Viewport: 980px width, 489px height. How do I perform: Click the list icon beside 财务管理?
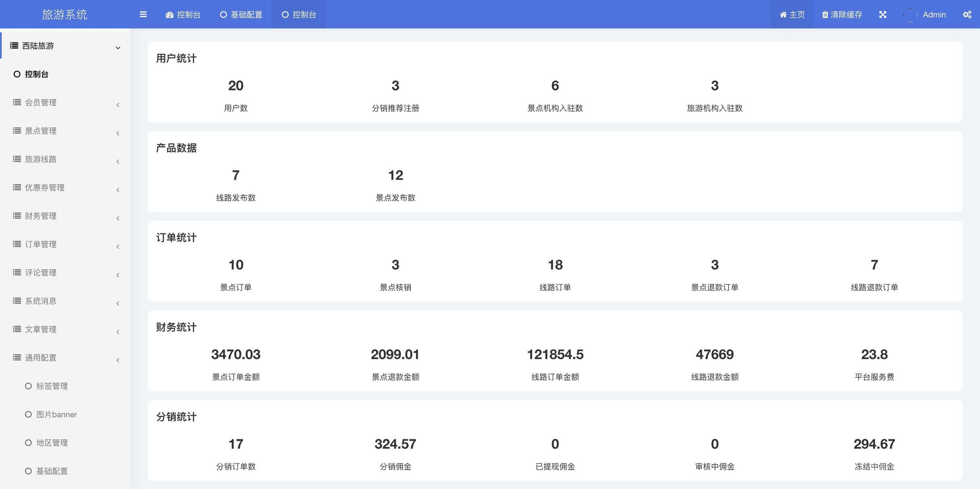pos(17,215)
